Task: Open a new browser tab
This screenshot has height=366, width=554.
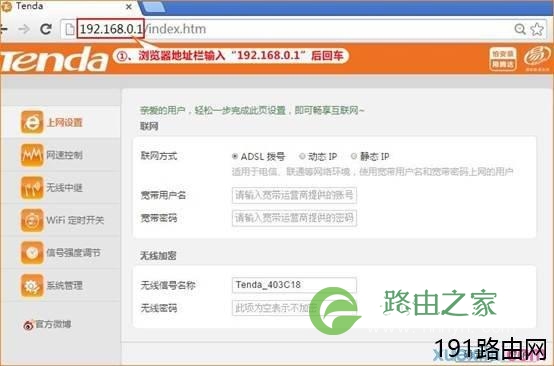Action: pyautogui.click(x=153, y=7)
